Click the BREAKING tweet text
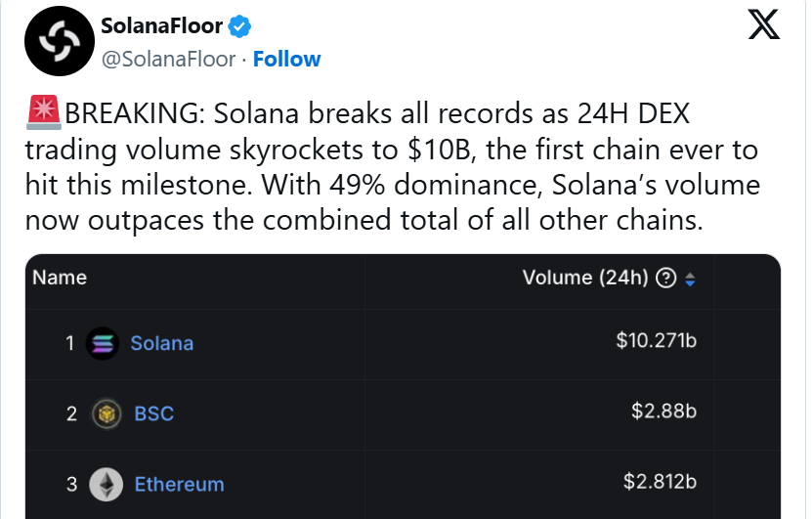 393,167
